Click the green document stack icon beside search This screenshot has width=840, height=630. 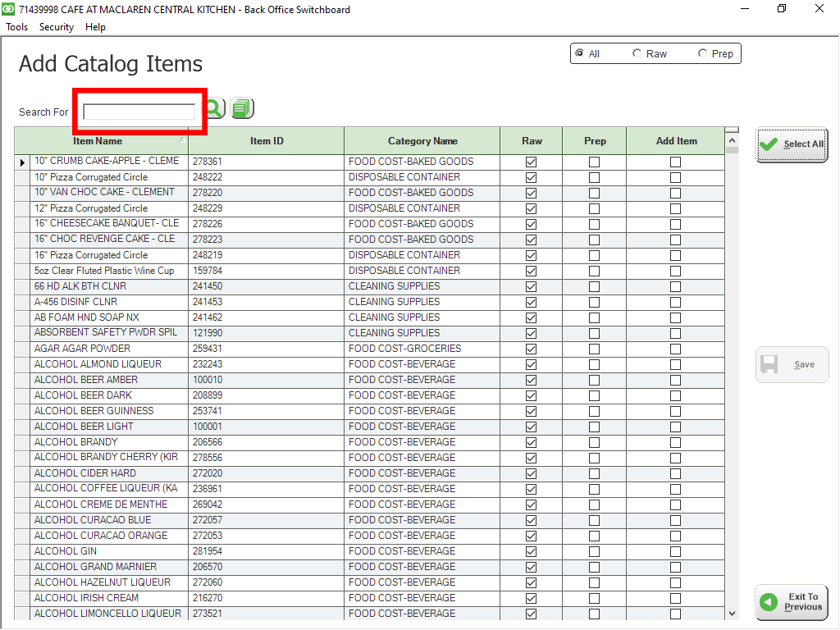pos(241,107)
